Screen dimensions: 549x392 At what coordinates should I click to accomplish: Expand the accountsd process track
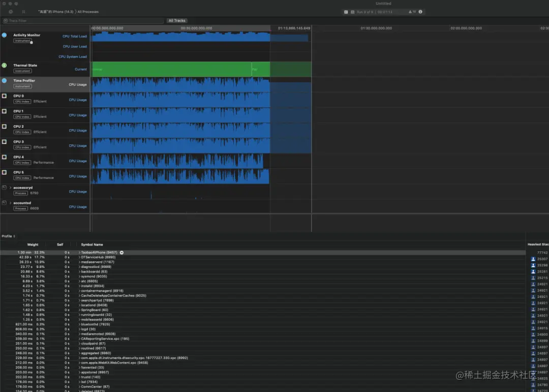(11, 203)
